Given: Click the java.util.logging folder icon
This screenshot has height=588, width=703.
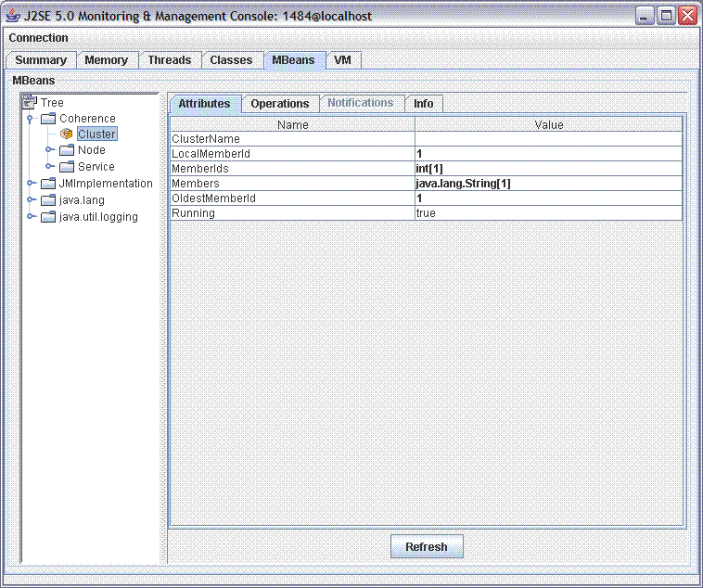Looking at the screenshot, I should click(x=48, y=217).
